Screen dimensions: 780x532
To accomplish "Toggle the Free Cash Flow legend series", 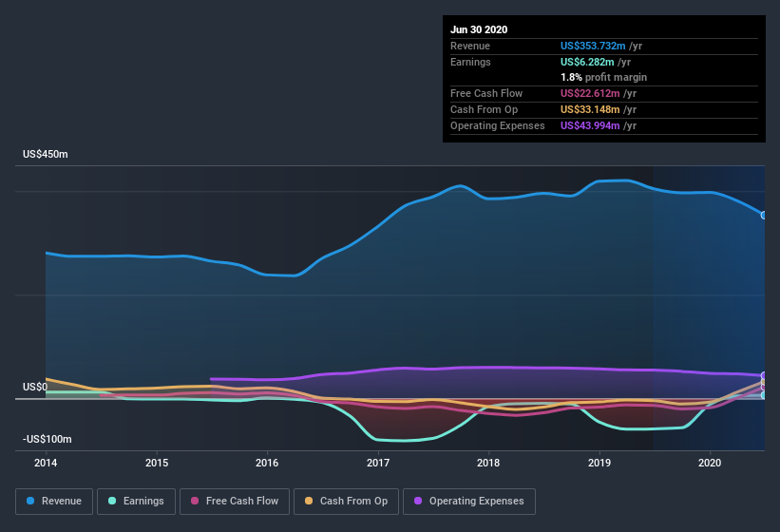I will pyautogui.click(x=235, y=502).
